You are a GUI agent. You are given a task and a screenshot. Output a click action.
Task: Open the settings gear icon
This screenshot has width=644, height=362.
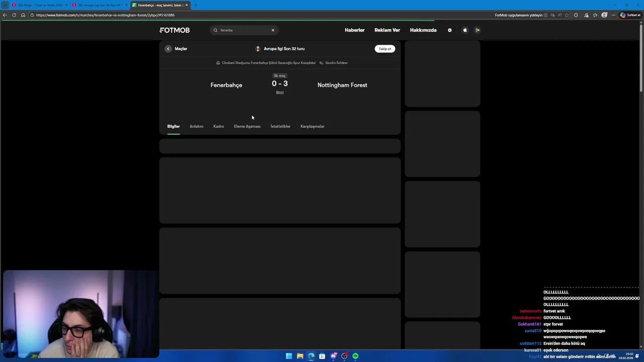pos(450,30)
